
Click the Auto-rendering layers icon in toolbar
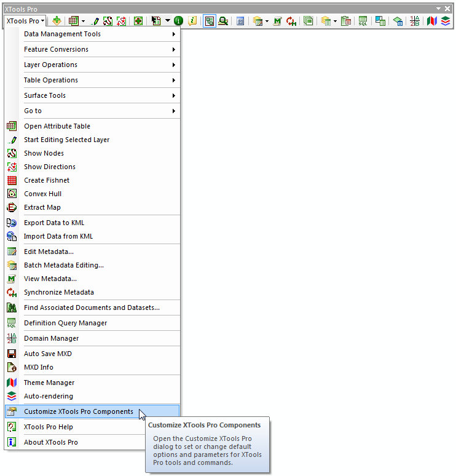point(446,21)
